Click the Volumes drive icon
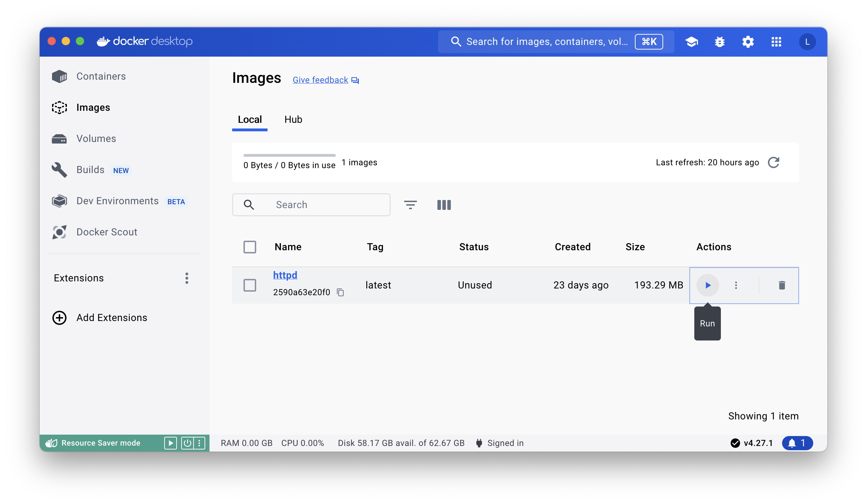The height and width of the screenshot is (504, 867). coord(59,139)
